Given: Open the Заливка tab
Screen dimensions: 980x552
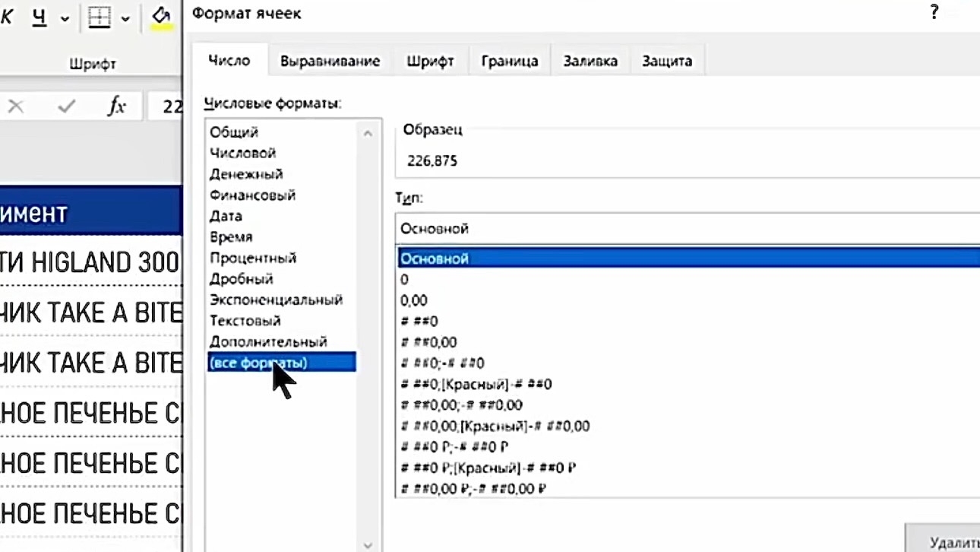Looking at the screenshot, I should [x=590, y=62].
